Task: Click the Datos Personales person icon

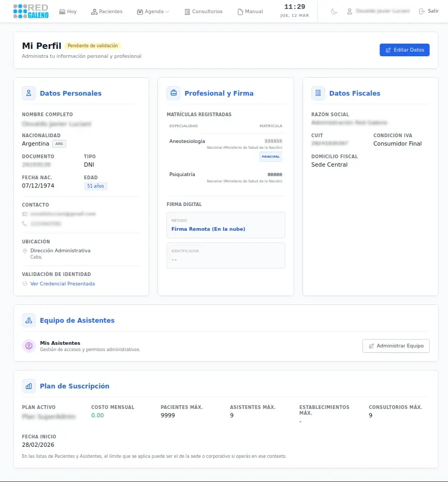Action: tap(29, 94)
